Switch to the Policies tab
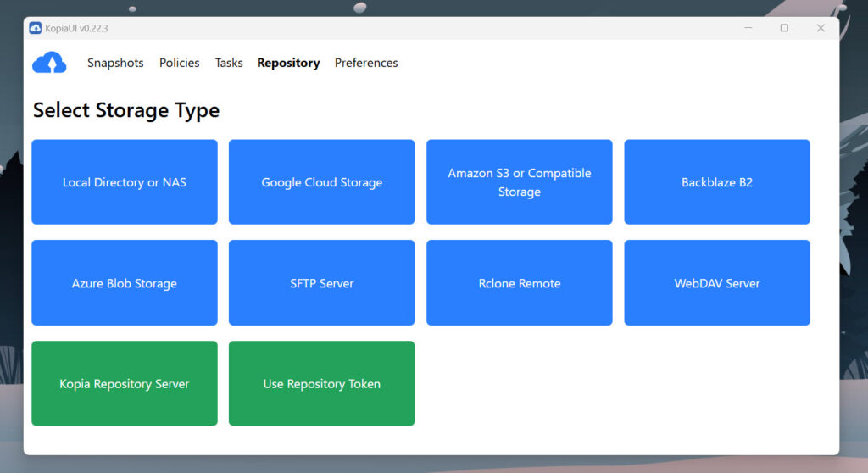This screenshot has height=473, width=868. tap(180, 63)
